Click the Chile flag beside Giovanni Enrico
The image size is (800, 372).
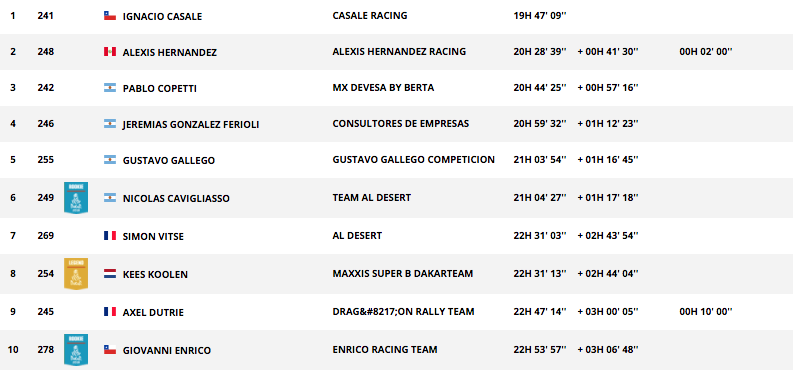(110, 350)
